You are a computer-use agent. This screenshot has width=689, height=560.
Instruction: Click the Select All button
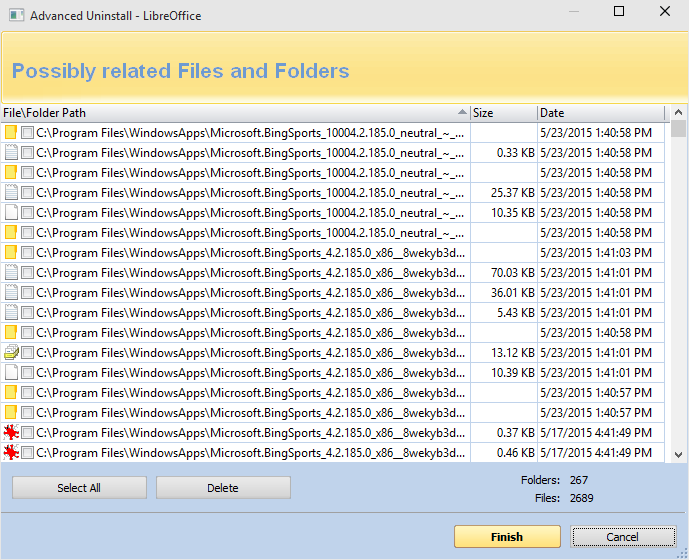coord(79,488)
